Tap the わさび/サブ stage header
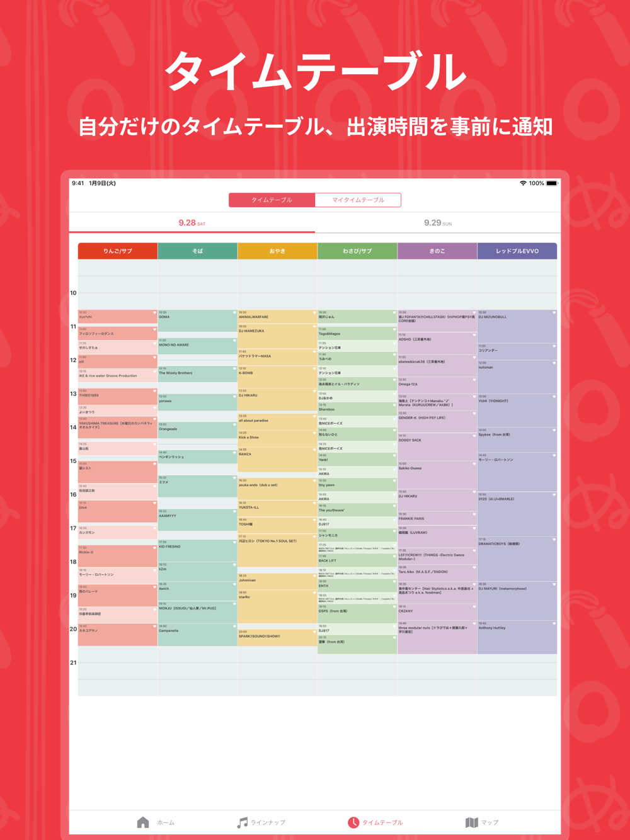The height and width of the screenshot is (840, 630). click(x=357, y=251)
